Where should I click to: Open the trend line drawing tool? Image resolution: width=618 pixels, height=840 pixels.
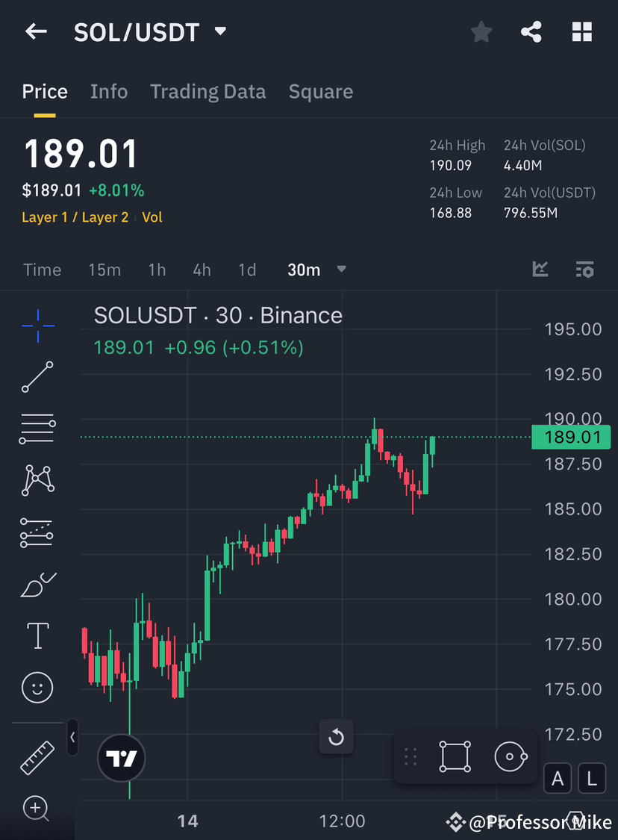point(37,377)
